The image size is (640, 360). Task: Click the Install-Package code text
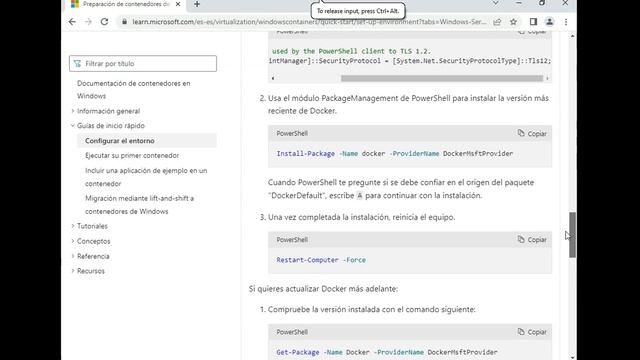[x=395, y=153]
